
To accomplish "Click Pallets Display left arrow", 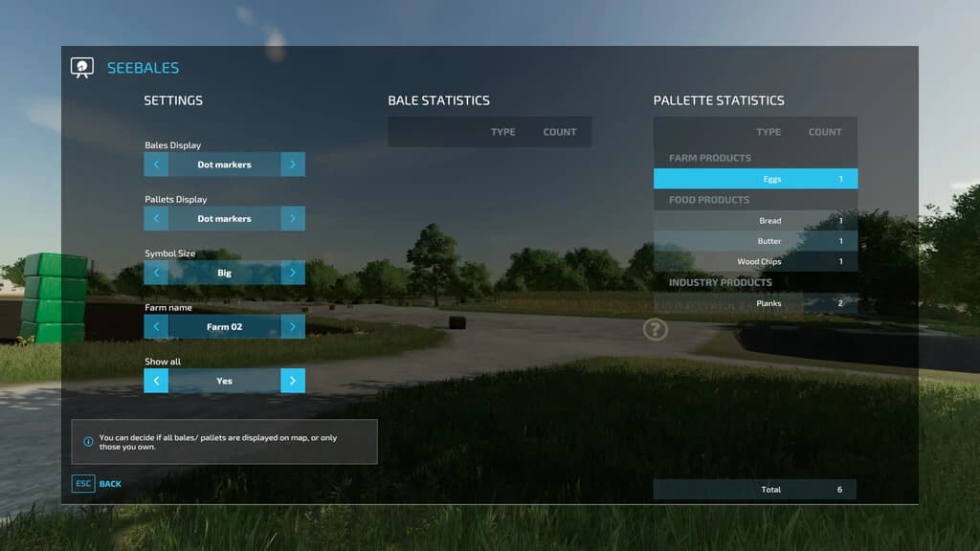I will 156,219.
